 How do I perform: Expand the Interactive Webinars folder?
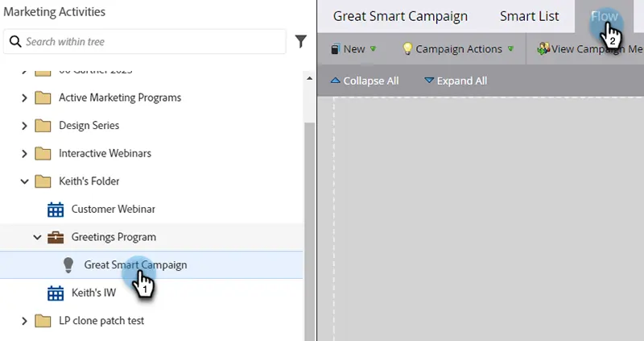click(x=24, y=153)
